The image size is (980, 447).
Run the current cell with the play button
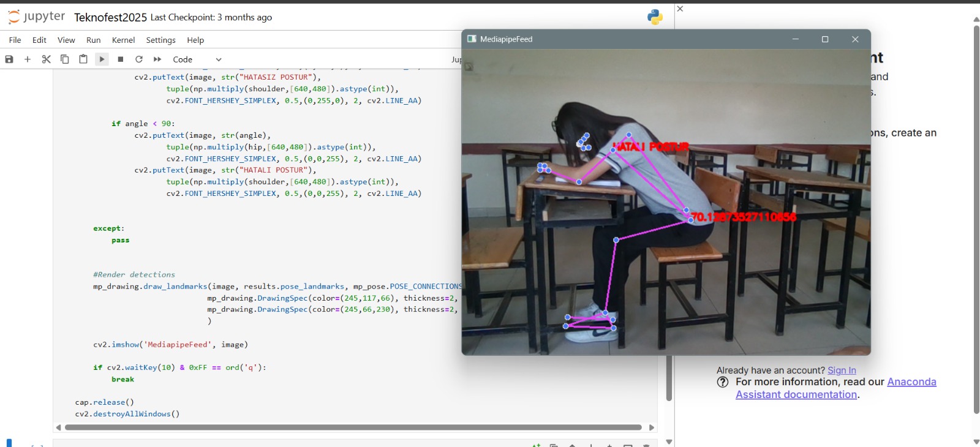tap(102, 59)
